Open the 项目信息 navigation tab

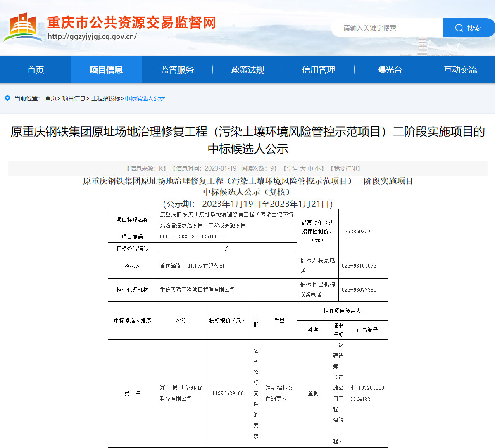[x=106, y=70]
